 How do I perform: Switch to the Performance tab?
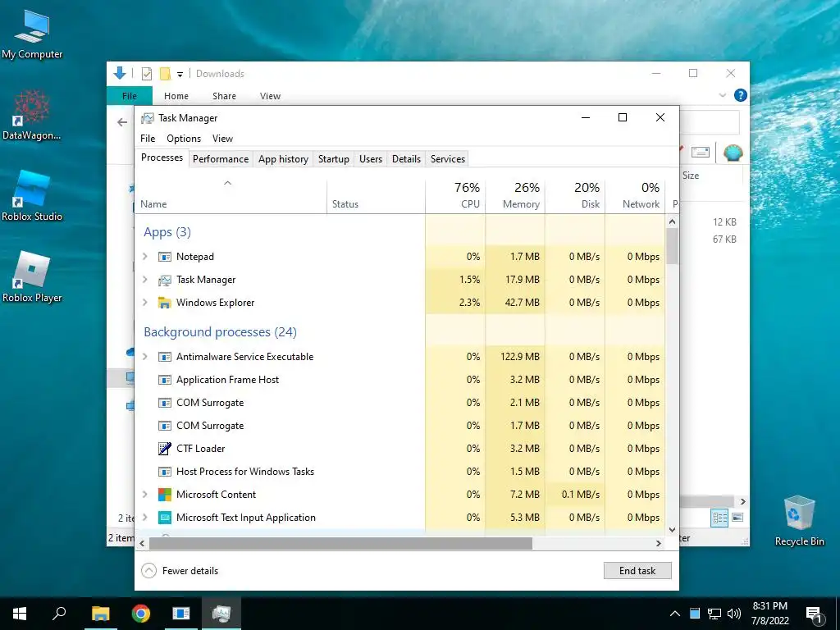[221, 159]
